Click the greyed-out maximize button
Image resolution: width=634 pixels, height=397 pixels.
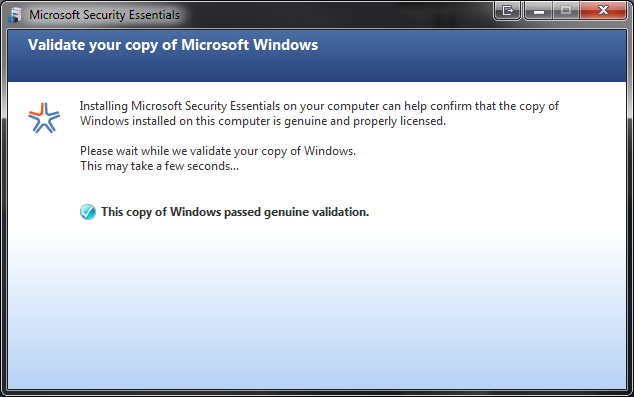[x=566, y=10]
